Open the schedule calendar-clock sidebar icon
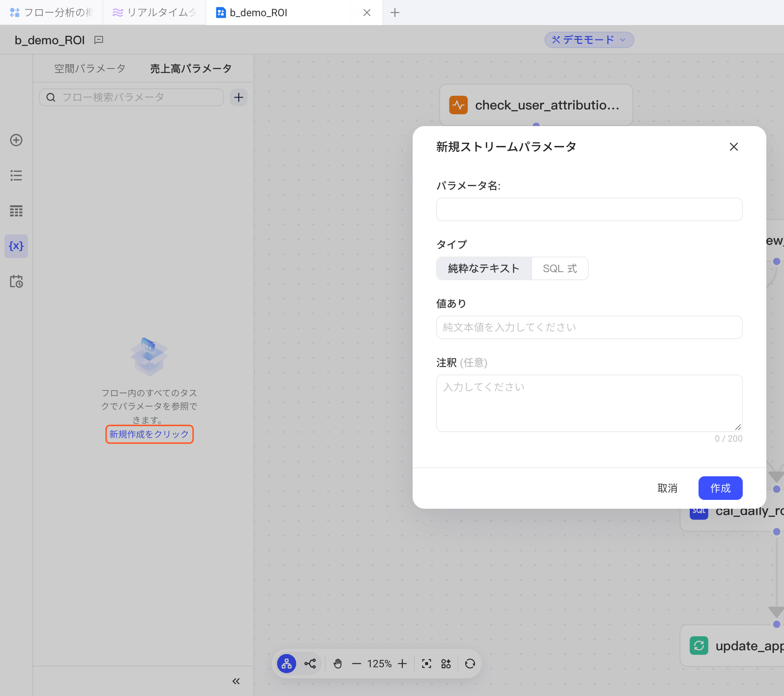The image size is (784, 696). coord(16,281)
